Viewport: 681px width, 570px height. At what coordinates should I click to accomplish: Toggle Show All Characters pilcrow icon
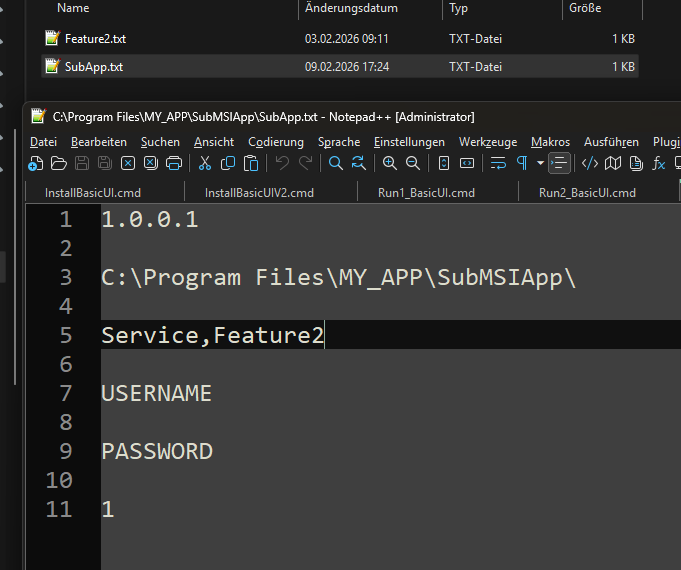tap(521, 163)
